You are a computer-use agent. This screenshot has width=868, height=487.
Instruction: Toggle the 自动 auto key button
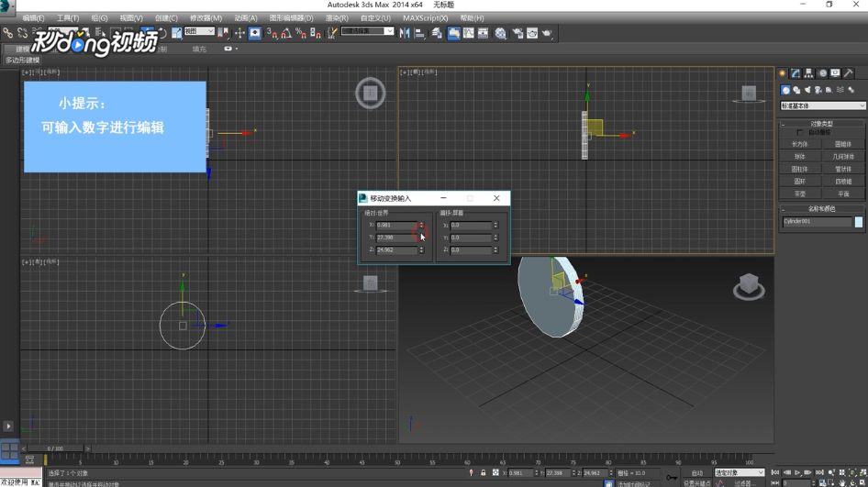pyautogui.click(x=697, y=472)
